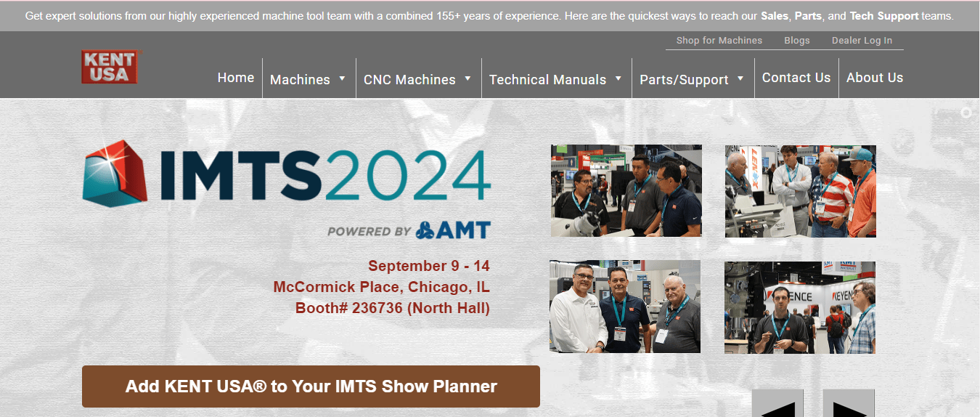The width and height of the screenshot is (980, 417).
Task: Open the Dealer Log In link
Action: coord(862,41)
